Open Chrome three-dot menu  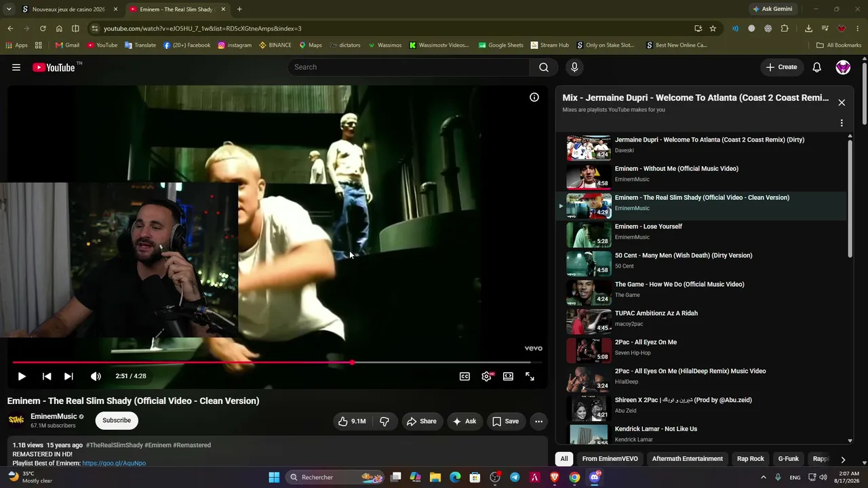pos(859,28)
